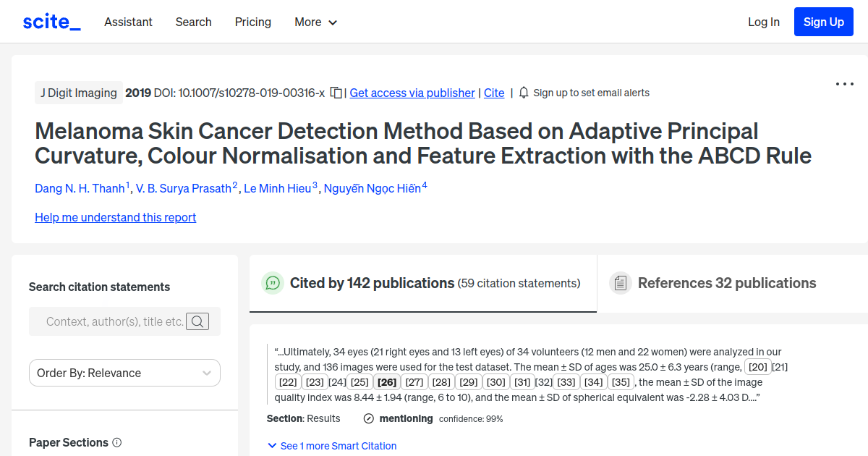Open the three-dot options menu
The image size is (868, 456).
(844, 84)
